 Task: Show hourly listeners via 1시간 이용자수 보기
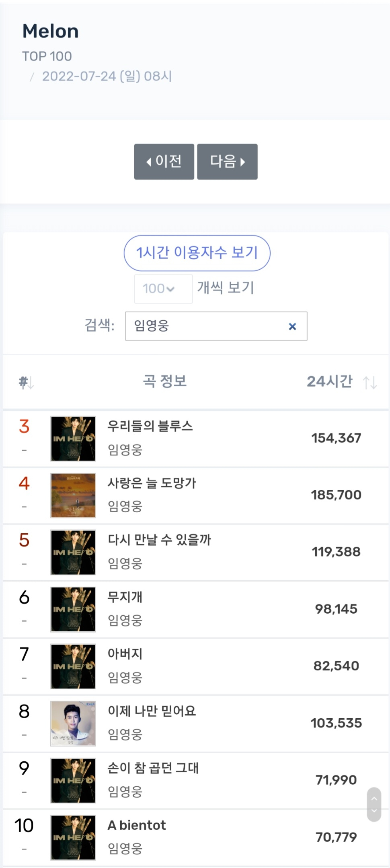click(197, 253)
